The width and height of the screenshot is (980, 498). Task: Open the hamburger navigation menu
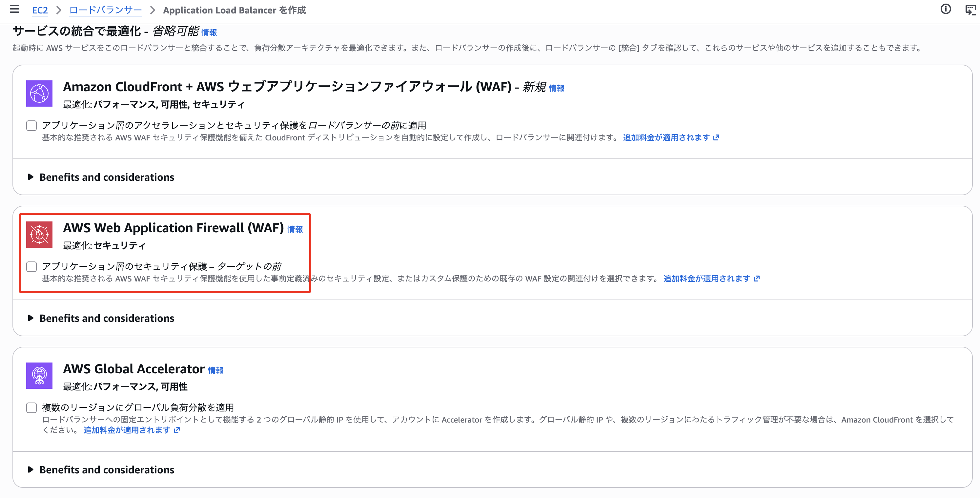point(14,9)
